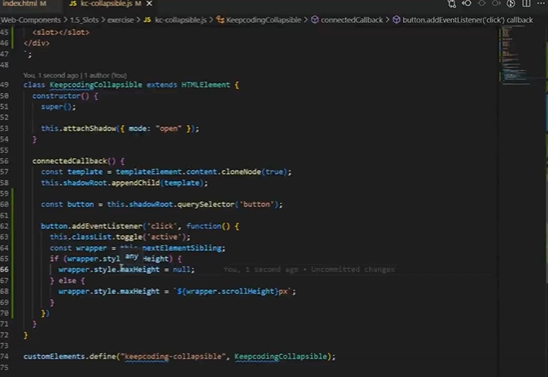Click the super() call on line 51
548x377 pixels.
[56, 107]
